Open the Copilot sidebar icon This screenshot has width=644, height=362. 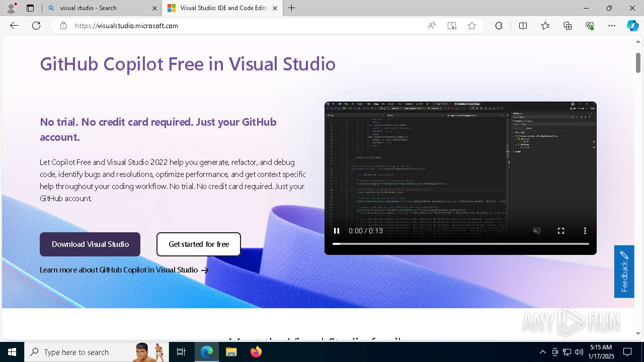click(632, 26)
